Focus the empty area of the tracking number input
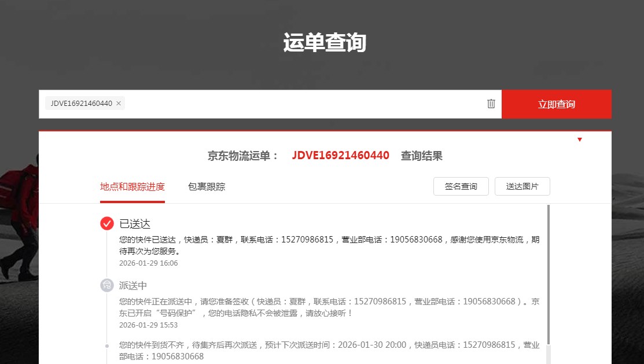The width and height of the screenshot is (644, 364). click(301, 104)
